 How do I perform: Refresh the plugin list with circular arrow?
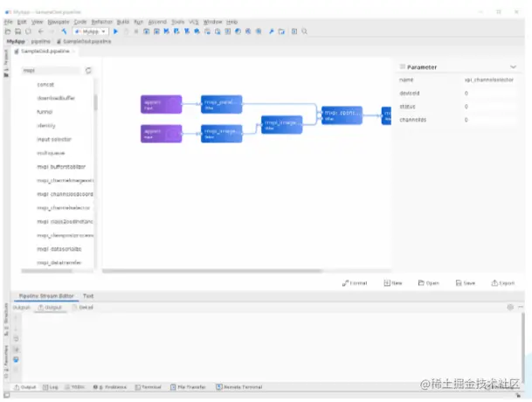pyautogui.click(x=88, y=71)
